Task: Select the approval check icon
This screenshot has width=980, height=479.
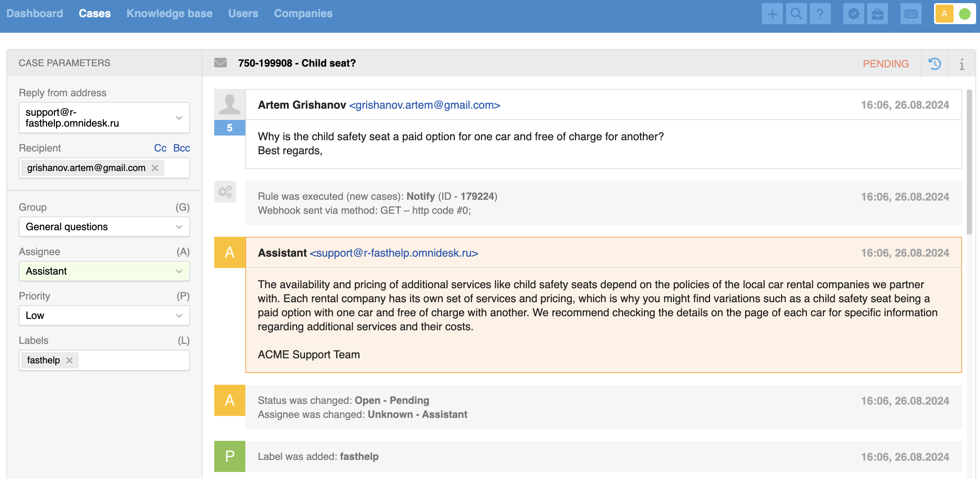Action: [853, 13]
